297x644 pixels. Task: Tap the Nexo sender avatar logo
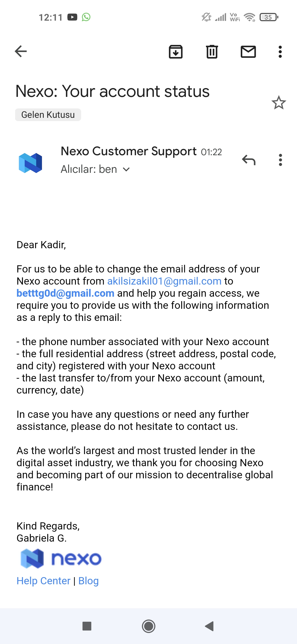tap(31, 163)
